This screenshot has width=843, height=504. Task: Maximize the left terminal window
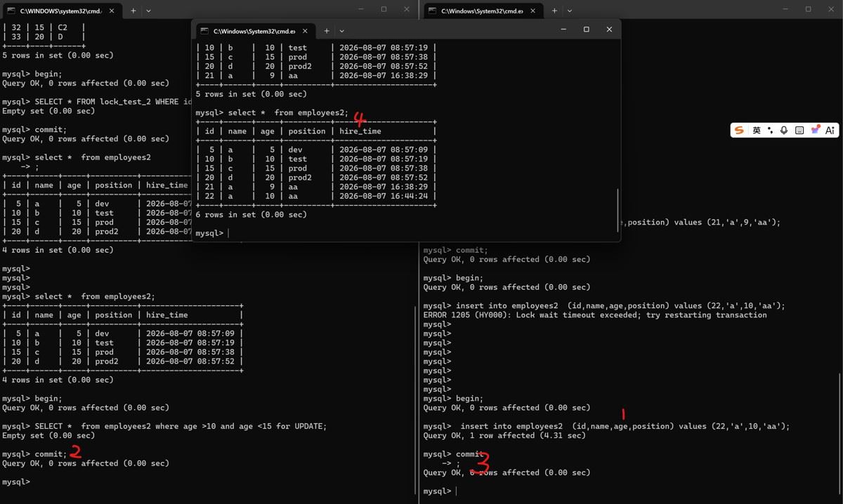(384, 9)
